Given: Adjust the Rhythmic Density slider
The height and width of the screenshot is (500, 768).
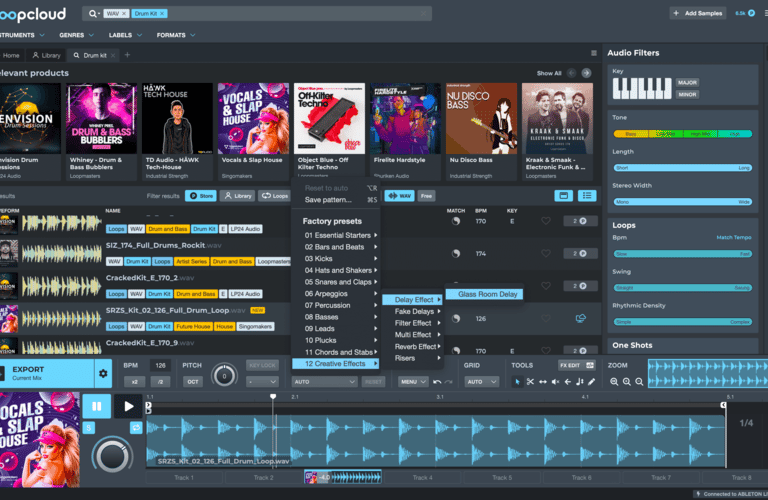Looking at the screenshot, I should pyautogui.click(x=683, y=322).
